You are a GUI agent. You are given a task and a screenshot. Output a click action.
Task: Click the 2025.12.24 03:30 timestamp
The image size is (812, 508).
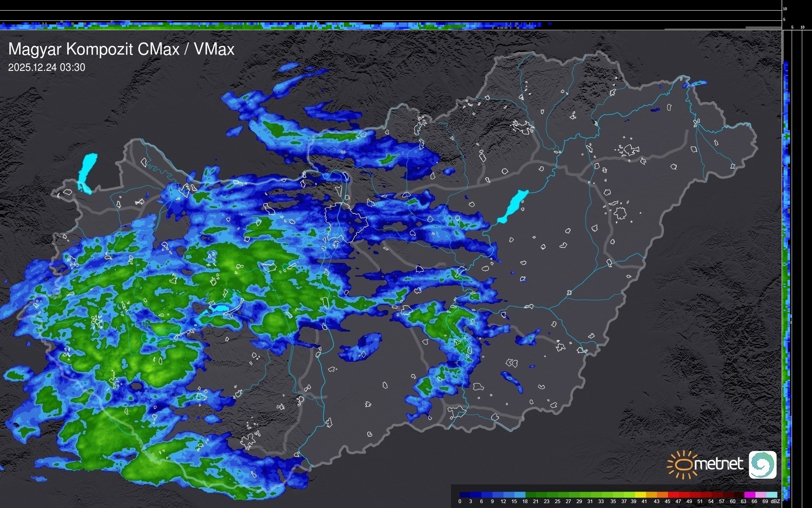47,68
